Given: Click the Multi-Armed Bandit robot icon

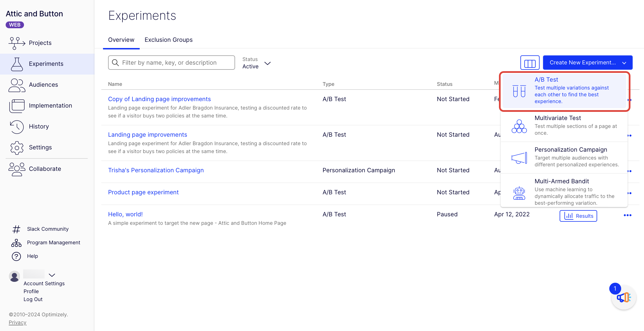Looking at the screenshot, I should pyautogui.click(x=519, y=192).
